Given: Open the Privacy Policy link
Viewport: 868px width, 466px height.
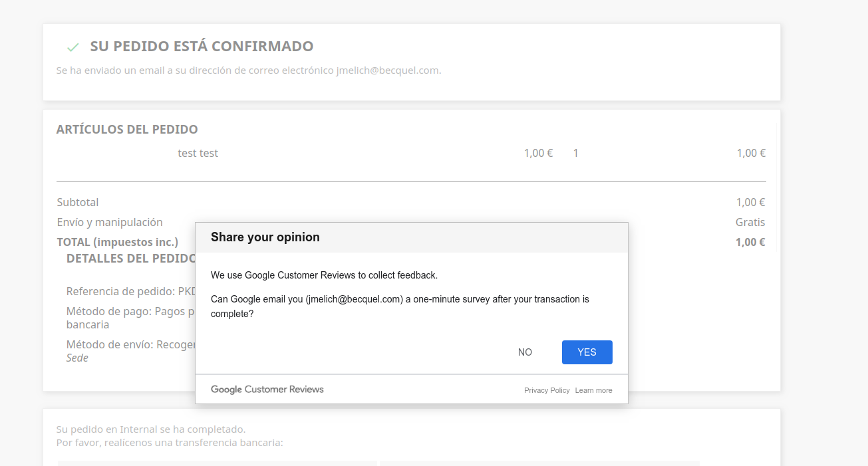Looking at the screenshot, I should (x=547, y=390).
